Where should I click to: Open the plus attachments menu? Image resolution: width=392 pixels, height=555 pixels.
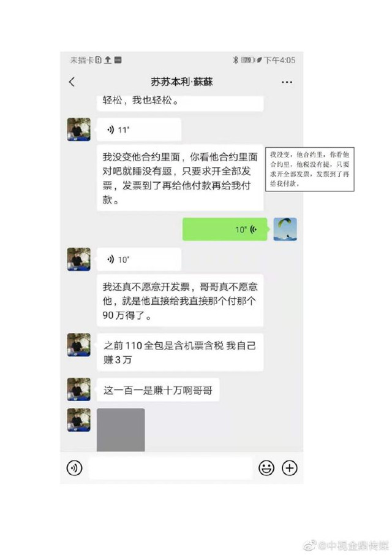(x=290, y=468)
